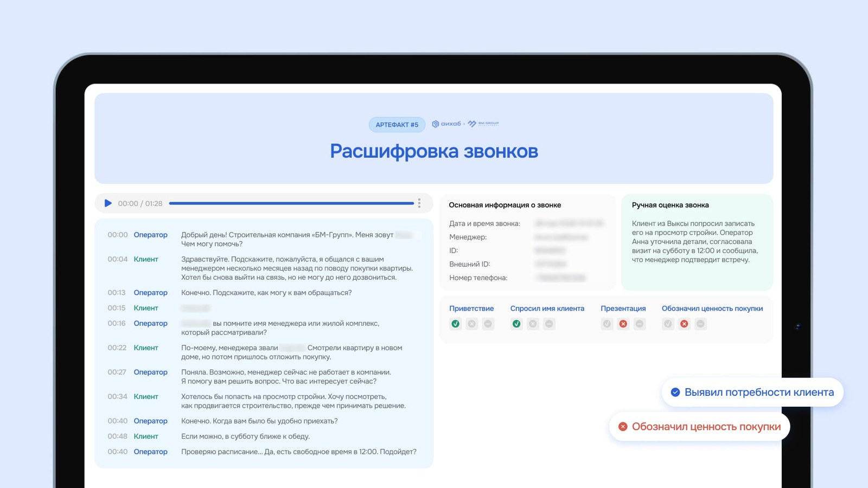The image size is (868, 488).
Task: Open the audio player three-dot menu
Action: click(419, 203)
